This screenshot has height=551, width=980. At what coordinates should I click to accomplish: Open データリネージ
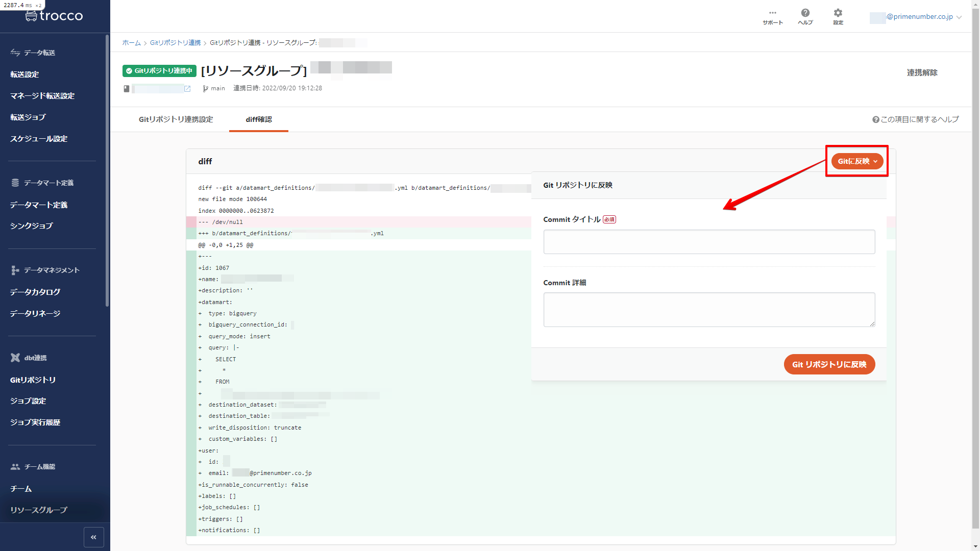coord(35,314)
